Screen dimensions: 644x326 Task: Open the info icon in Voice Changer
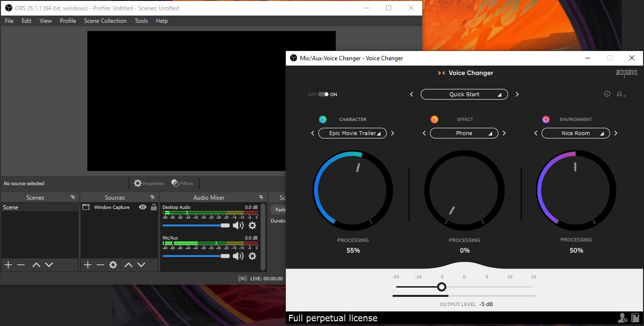[x=607, y=94]
